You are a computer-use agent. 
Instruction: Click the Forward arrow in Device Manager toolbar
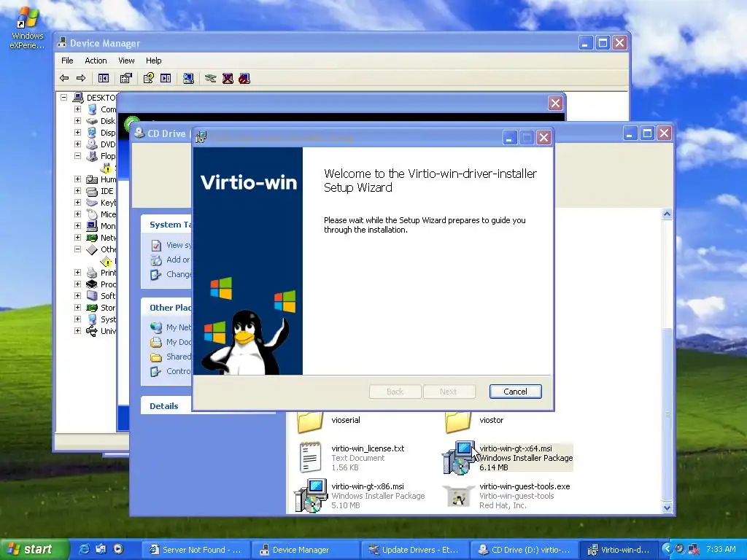(x=81, y=78)
